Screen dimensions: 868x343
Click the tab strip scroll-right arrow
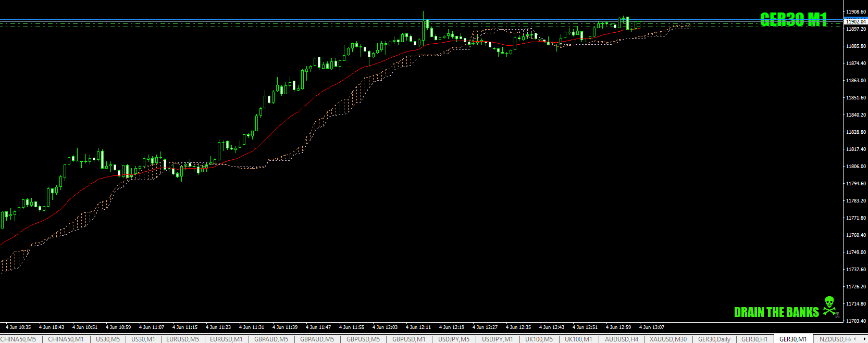[x=864, y=339]
